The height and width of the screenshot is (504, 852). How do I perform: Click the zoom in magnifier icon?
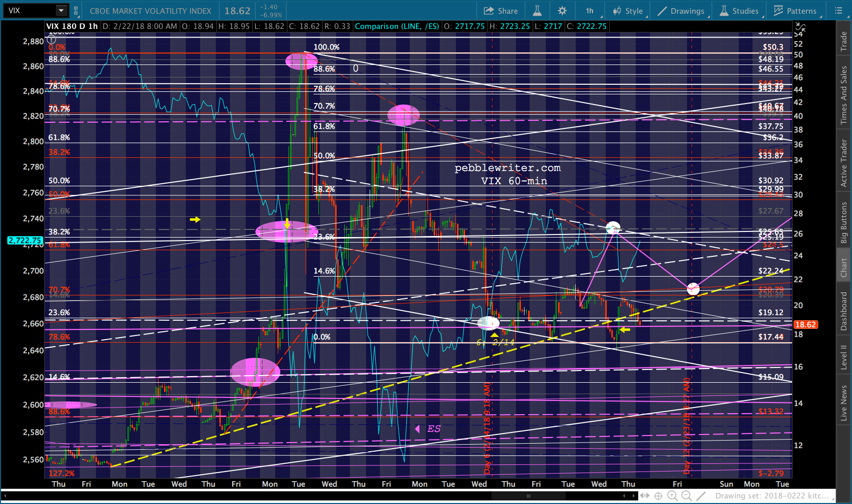point(672,496)
